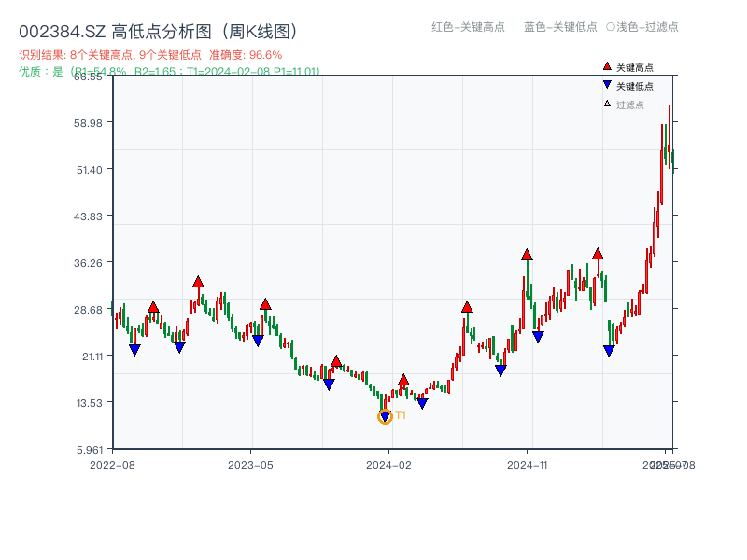Click the y-axis label 28.68
747x560 pixels.
[x=88, y=310]
